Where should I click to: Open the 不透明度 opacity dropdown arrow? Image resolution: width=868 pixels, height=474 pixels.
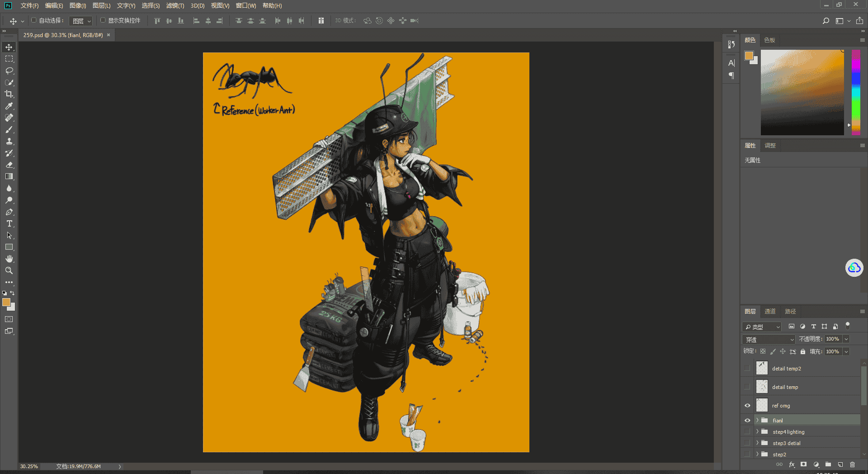point(846,339)
